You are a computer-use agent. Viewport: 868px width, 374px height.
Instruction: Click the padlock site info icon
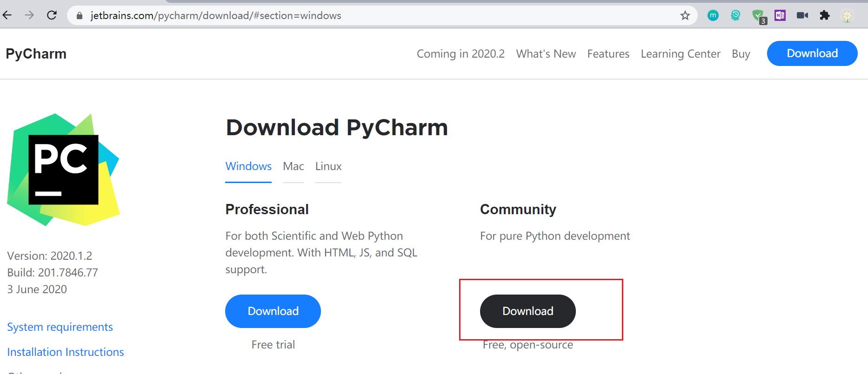[x=80, y=16]
